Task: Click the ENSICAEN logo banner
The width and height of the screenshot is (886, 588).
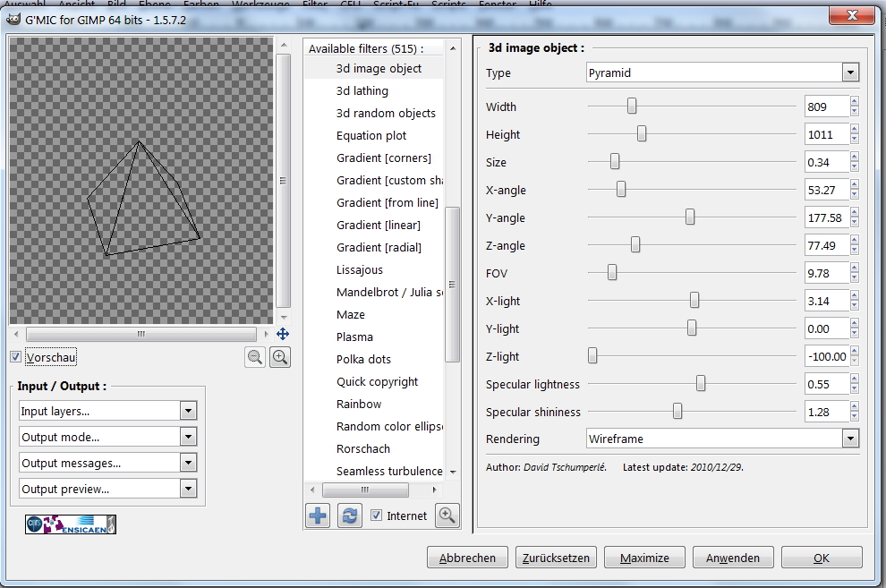Action: 71,524
